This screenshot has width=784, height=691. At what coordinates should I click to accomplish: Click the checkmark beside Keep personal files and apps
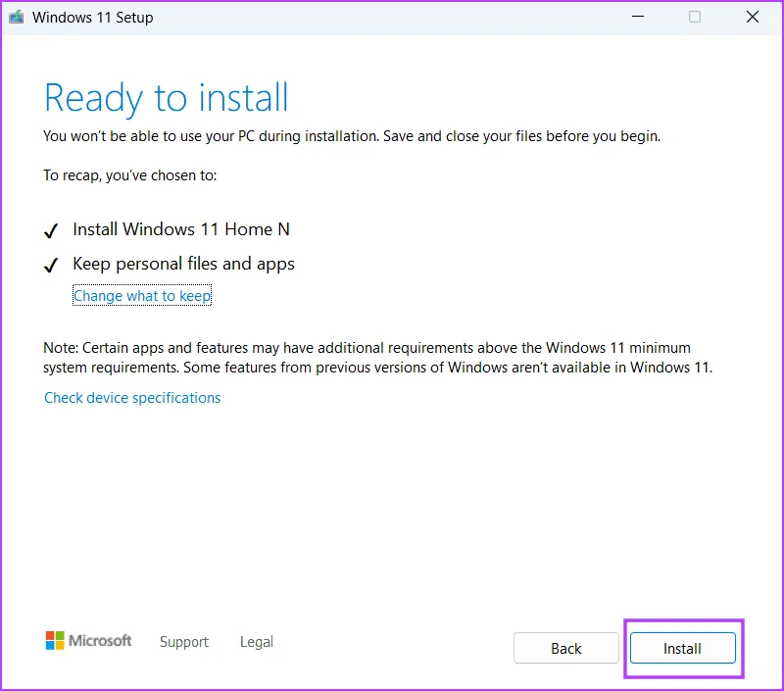click(51, 265)
